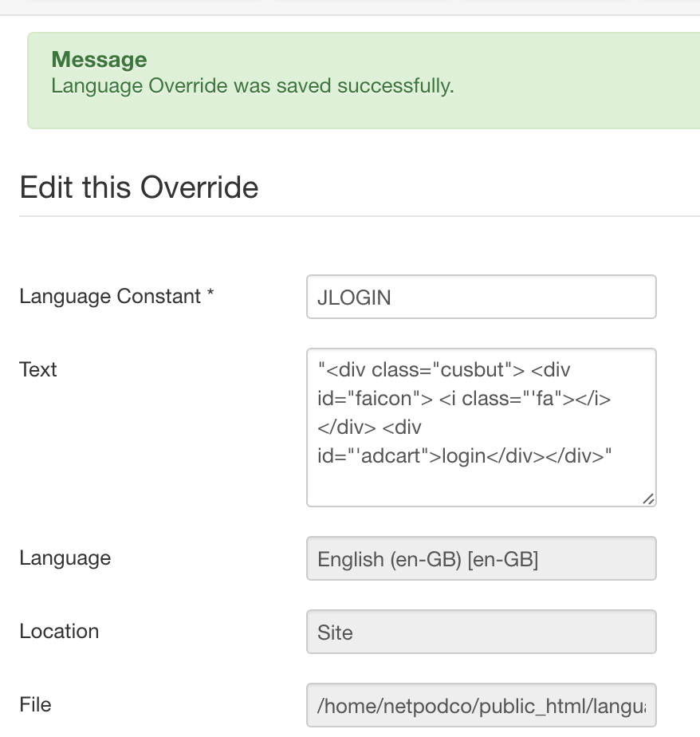700x737 pixels.
Task: Grab the Text textarea resize handle
Action: coord(648,499)
